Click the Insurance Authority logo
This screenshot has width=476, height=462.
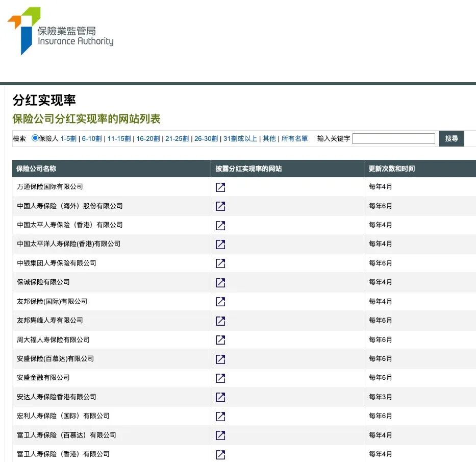click(60, 31)
